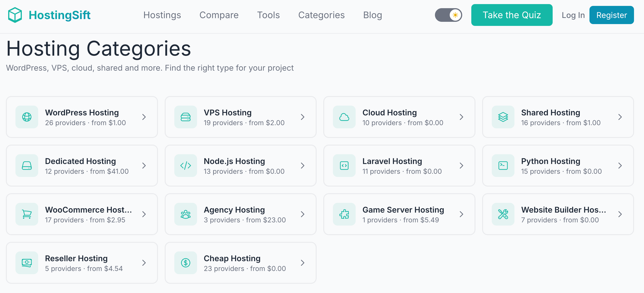Click the Shared Hosting layers icon
The height and width of the screenshot is (293, 644).
point(503,117)
